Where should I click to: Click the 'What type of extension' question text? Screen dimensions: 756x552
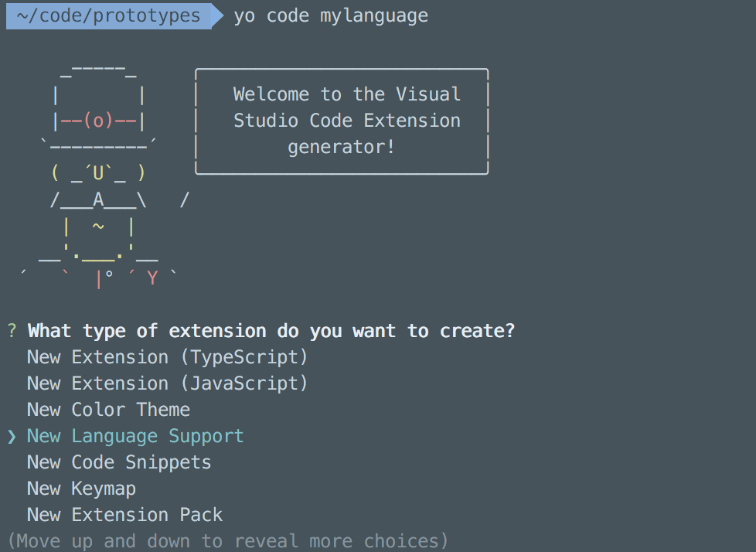271,331
